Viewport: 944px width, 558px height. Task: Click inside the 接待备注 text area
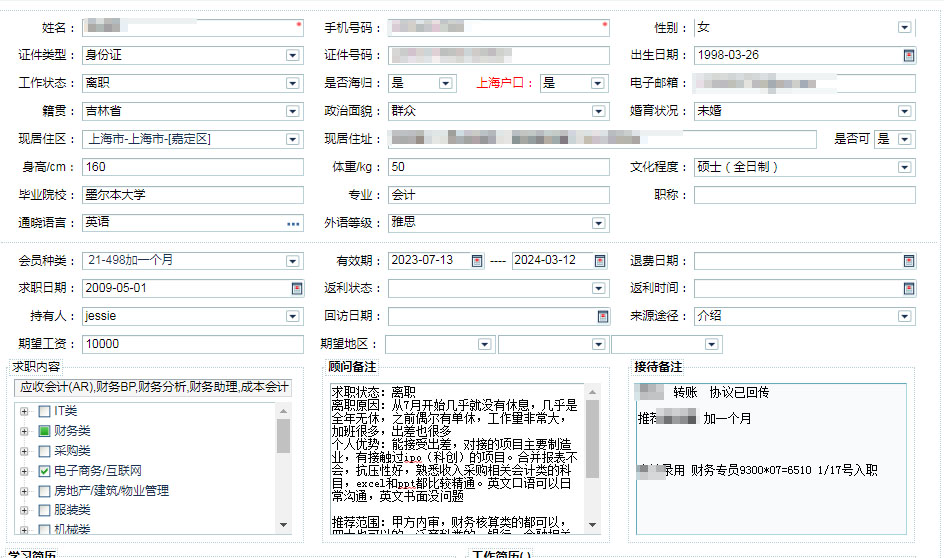(771, 459)
